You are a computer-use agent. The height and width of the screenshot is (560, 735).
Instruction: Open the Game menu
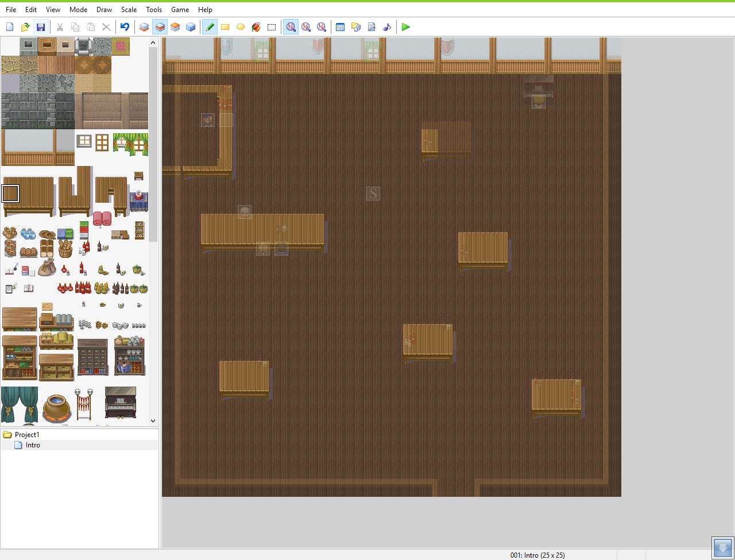click(x=180, y=9)
